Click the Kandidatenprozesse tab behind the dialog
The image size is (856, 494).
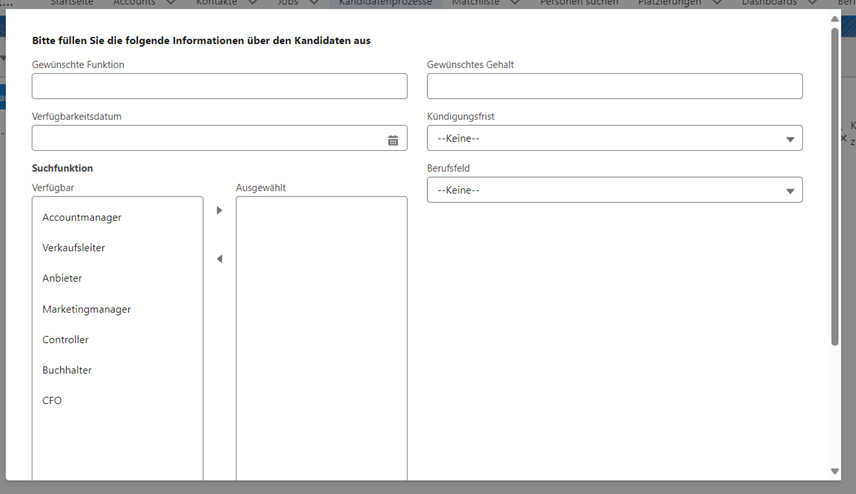tap(385, 4)
